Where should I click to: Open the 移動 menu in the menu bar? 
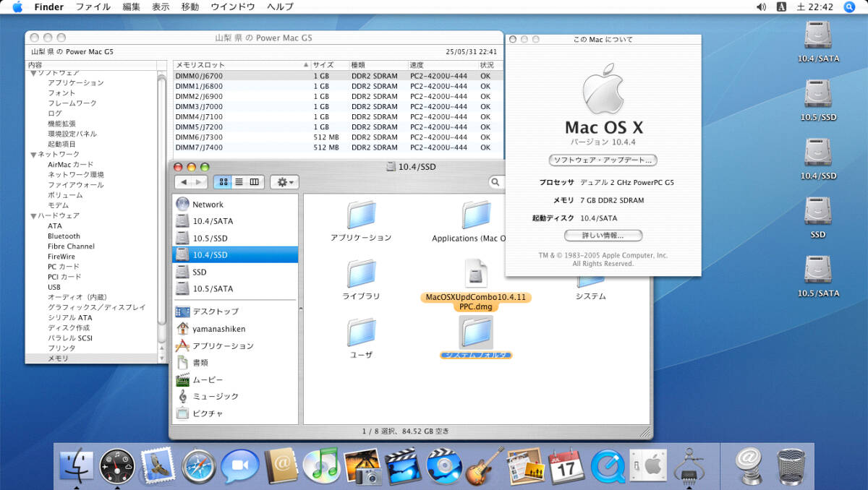pyautogui.click(x=189, y=7)
